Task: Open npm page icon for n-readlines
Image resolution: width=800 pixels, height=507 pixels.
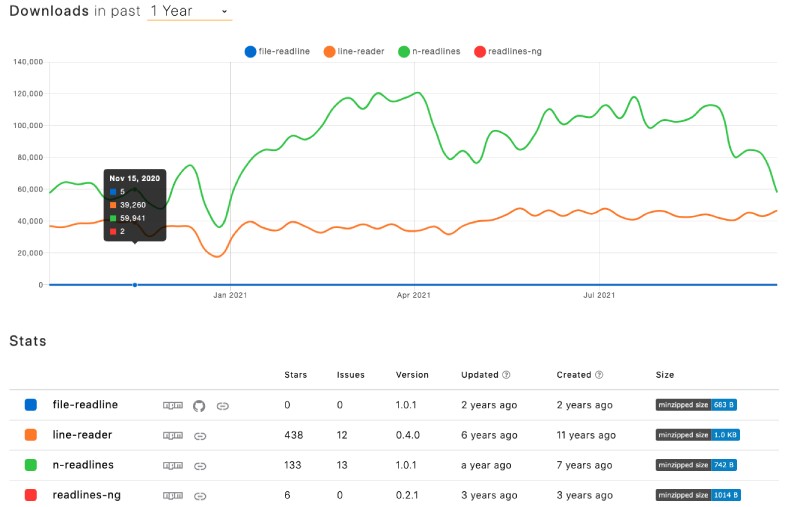Action: click(173, 466)
